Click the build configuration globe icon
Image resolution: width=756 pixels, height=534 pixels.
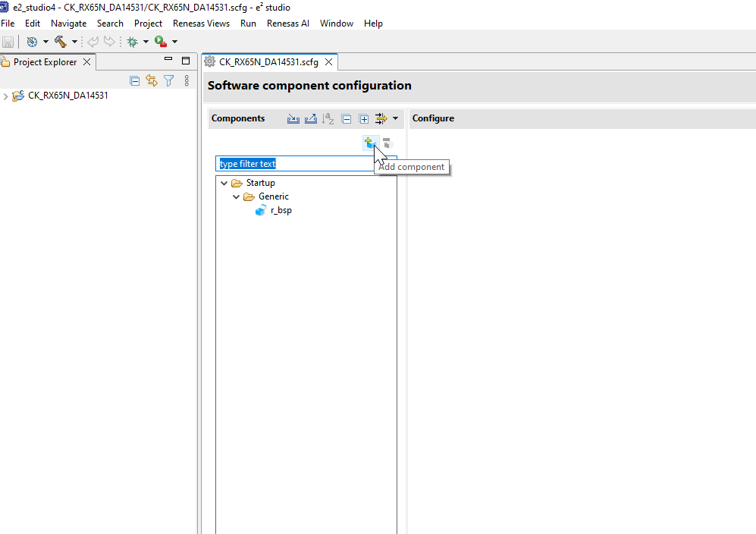[32, 42]
